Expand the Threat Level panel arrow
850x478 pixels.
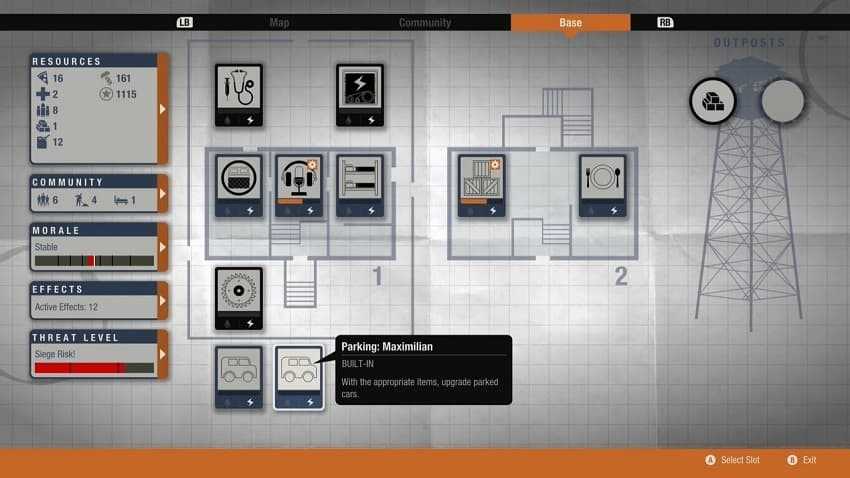coord(163,355)
